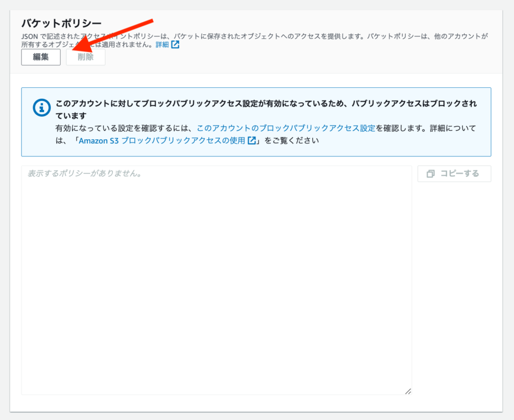514x420 pixels.
Task: Select the blue informational banner
Action: 257,121
